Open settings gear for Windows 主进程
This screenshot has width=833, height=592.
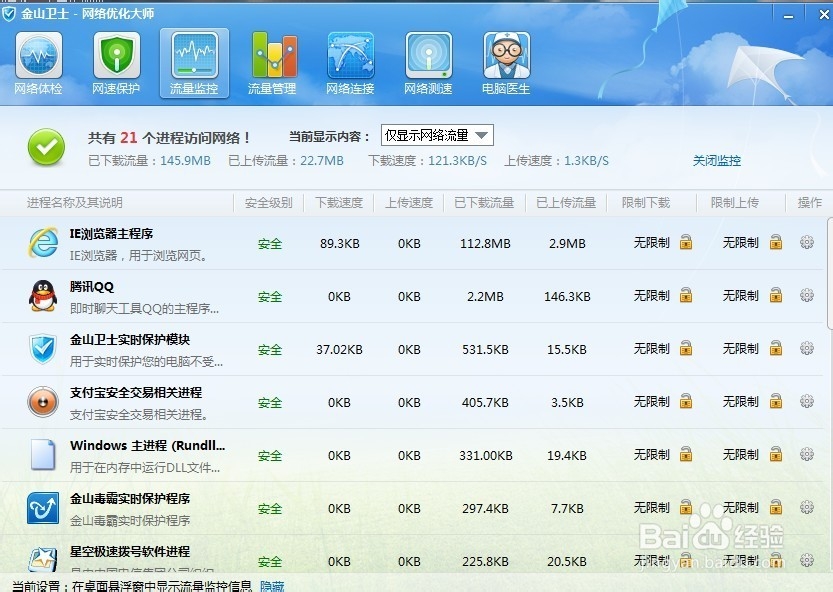tap(806, 454)
